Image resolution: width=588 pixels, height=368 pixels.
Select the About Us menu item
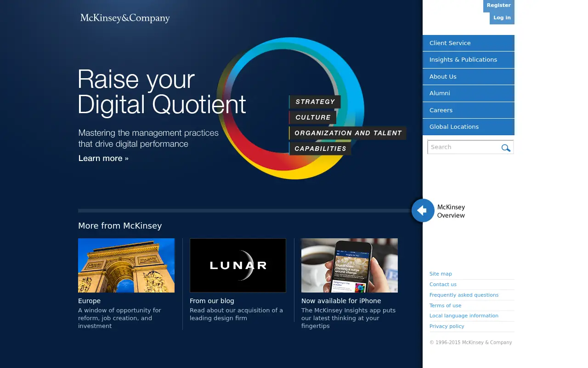(469, 76)
